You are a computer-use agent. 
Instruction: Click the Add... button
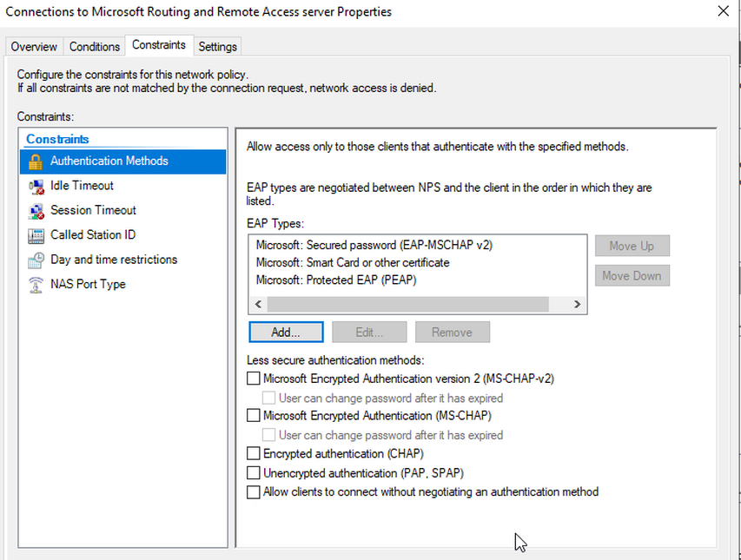286,332
